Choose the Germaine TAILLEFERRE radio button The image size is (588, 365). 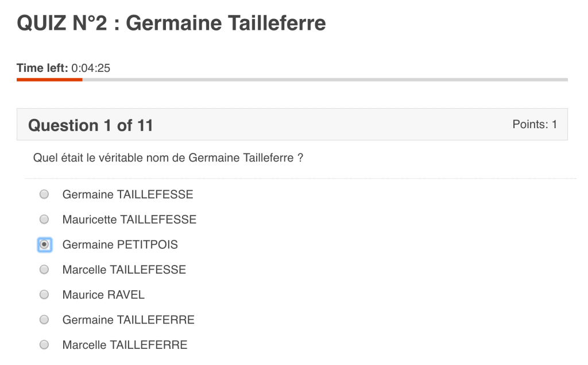tap(44, 319)
